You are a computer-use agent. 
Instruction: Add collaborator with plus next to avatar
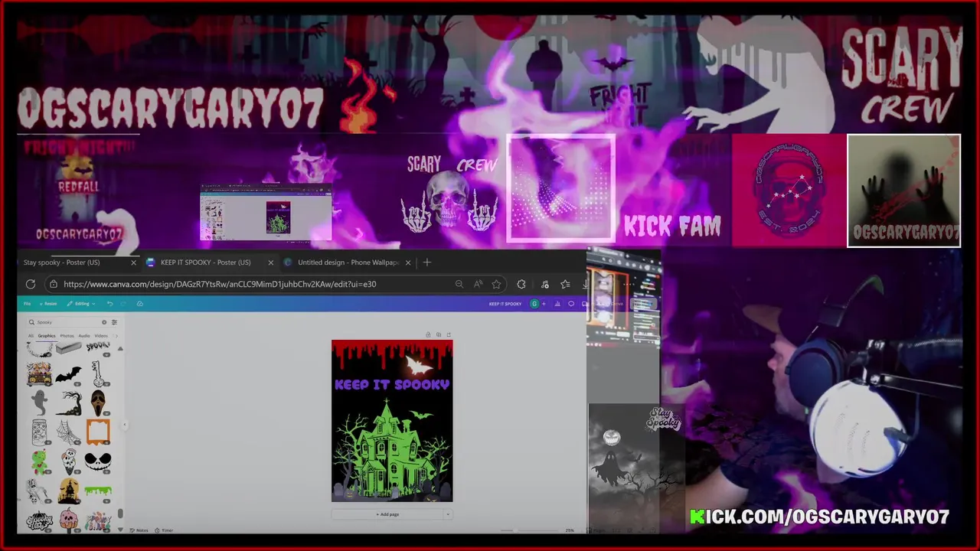click(544, 304)
